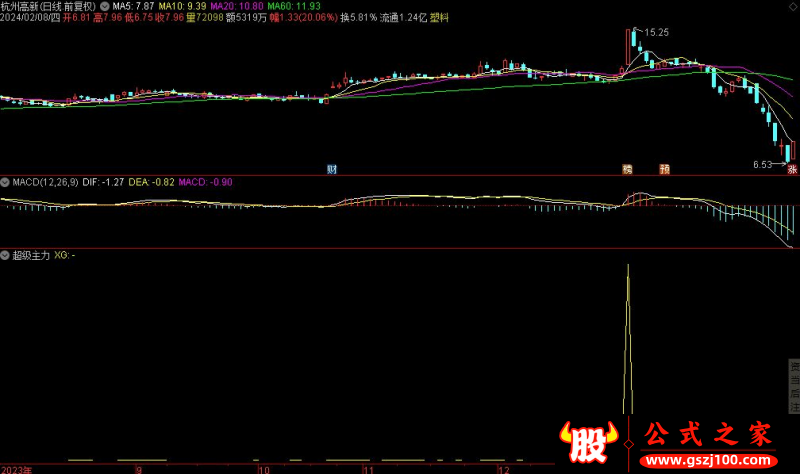Click the 15.25 high price annotation
800x474 pixels.
click(x=656, y=33)
